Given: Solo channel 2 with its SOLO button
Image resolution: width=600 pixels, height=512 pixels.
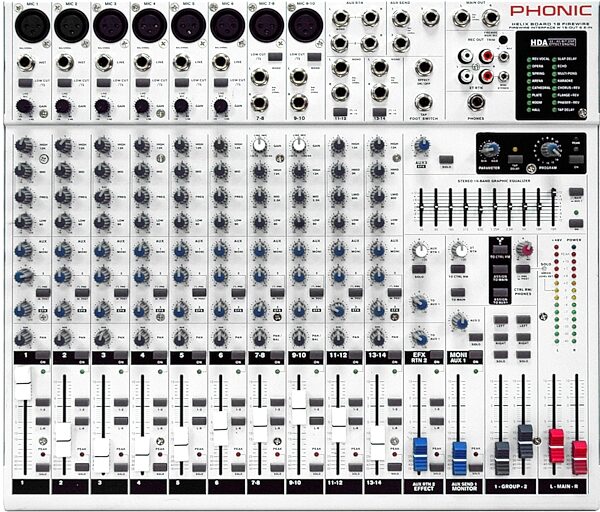Looking at the screenshot, I should [82, 467].
